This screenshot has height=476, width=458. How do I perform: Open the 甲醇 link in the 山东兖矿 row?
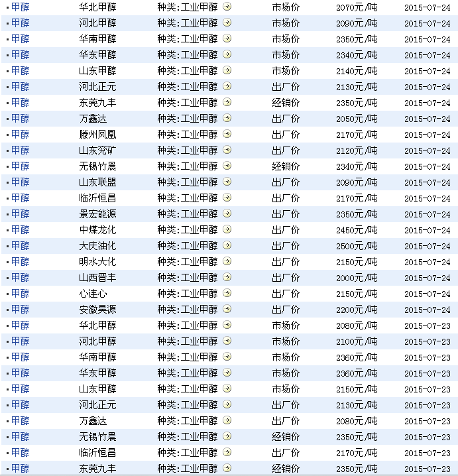pos(21,150)
